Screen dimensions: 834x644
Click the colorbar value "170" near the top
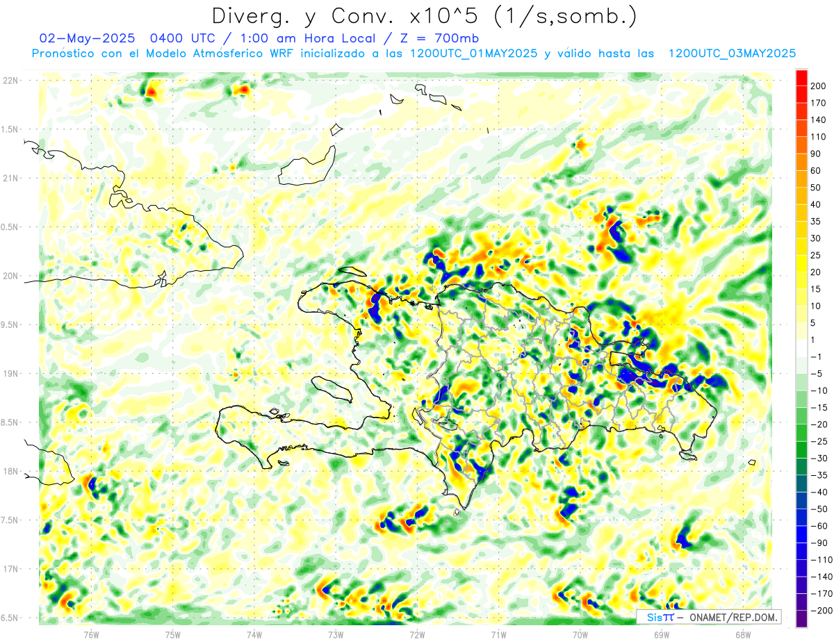(x=818, y=103)
